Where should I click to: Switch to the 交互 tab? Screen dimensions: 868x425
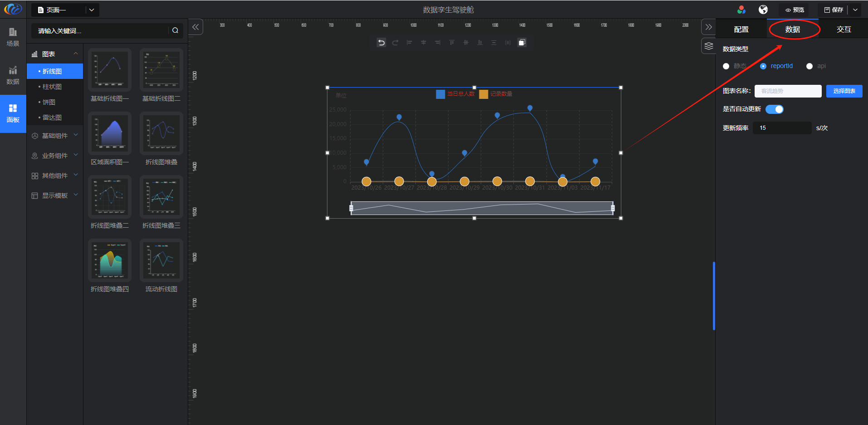pos(844,29)
